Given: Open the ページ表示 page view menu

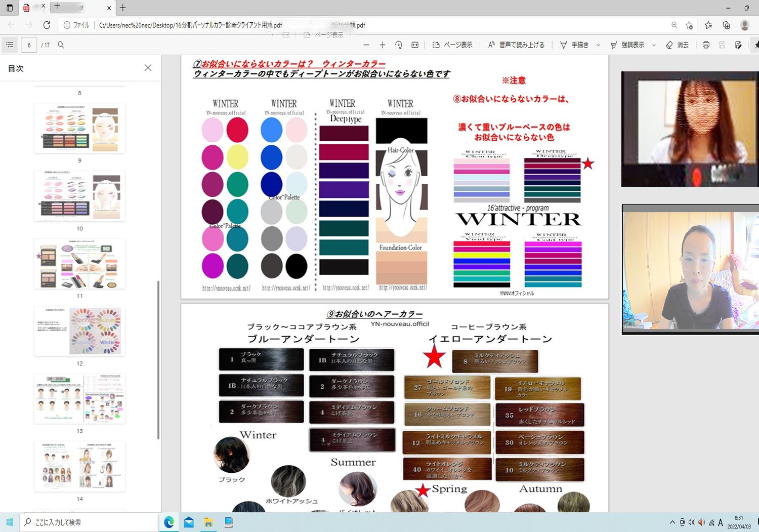Looking at the screenshot, I should point(452,45).
